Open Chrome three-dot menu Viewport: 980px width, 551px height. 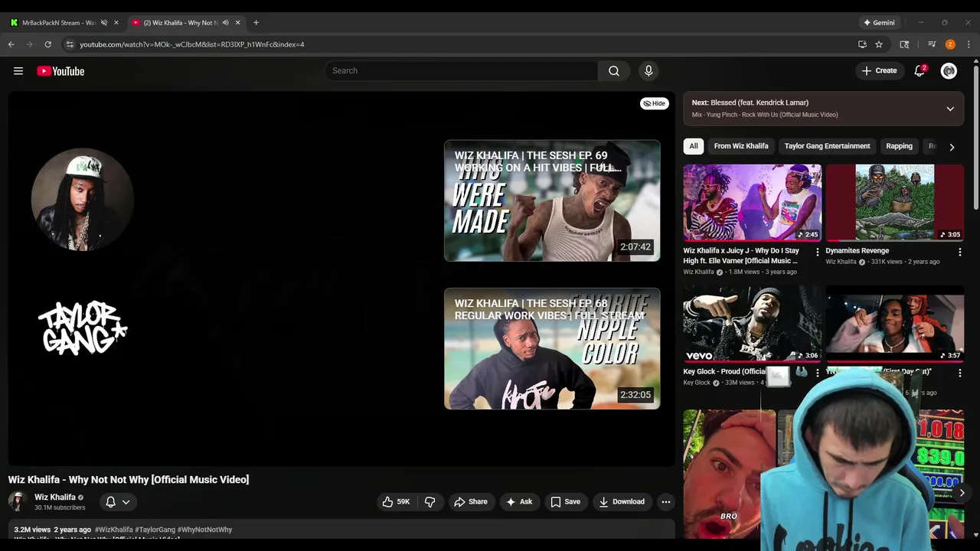coord(969,44)
